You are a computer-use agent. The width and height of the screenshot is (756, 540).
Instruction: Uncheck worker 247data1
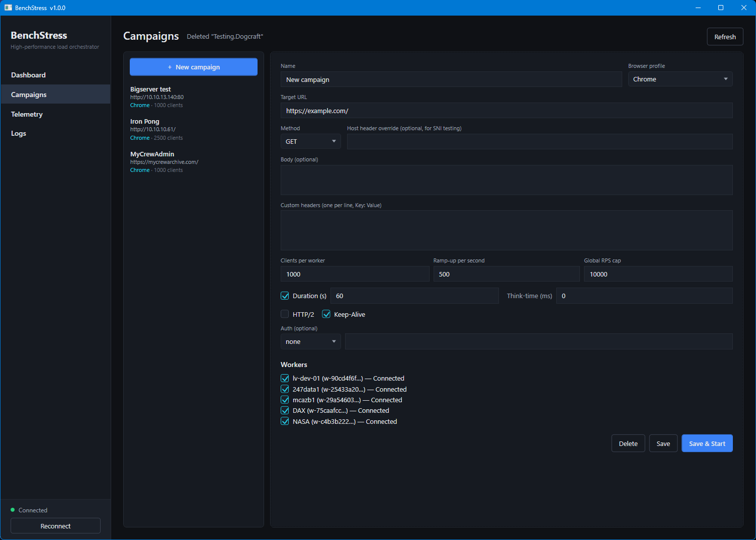point(285,389)
